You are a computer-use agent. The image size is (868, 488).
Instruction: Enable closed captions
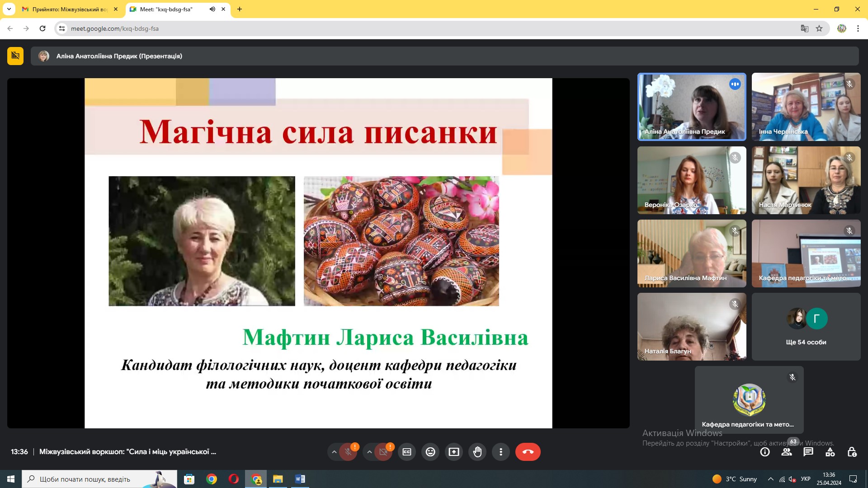pyautogui.click(x=407, y=451)
